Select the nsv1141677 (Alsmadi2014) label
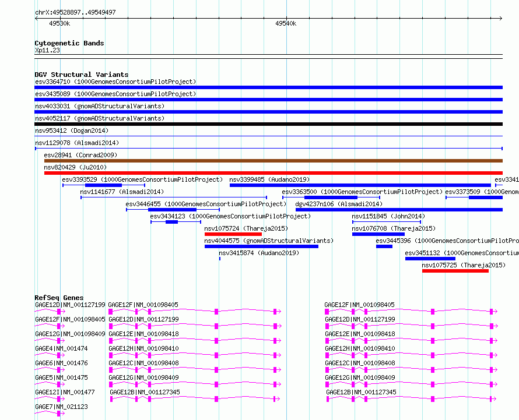The height and width of the screenshot is (420, 519). click(x=122, y=192)
